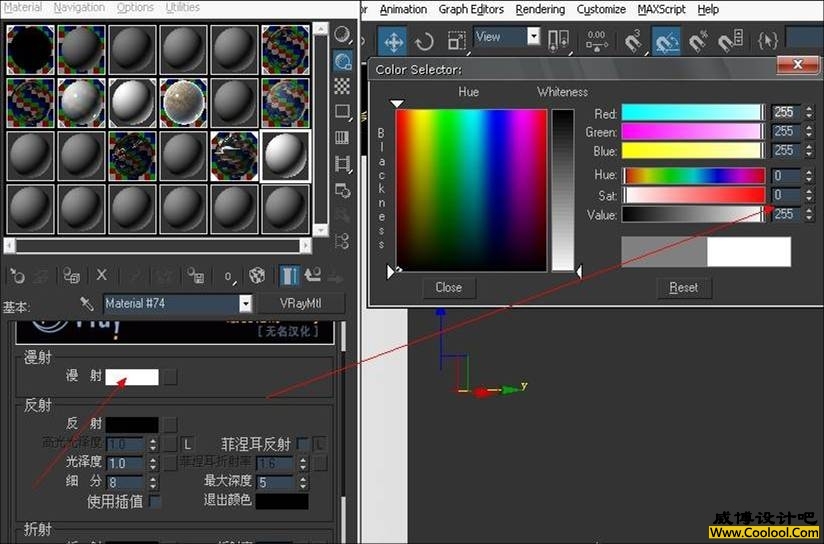This screenshot has width=824, height=544.
Task: Open the View reference coordinate dropdown
Action: pos(533,36)
